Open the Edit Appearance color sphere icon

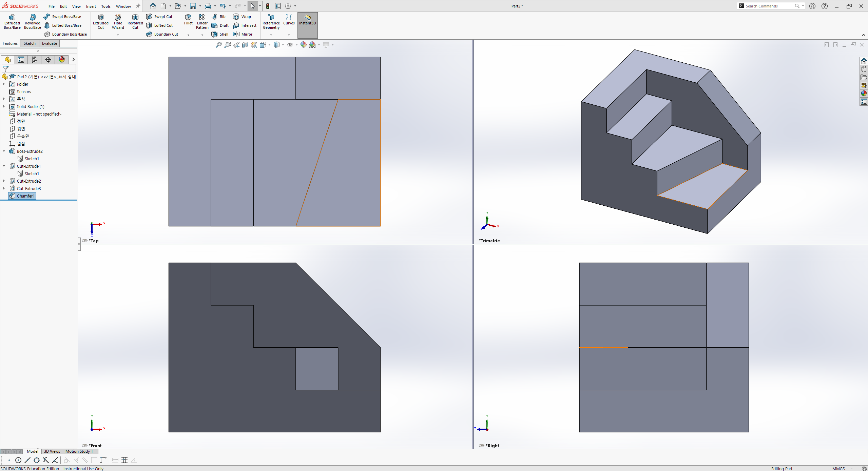304,45
